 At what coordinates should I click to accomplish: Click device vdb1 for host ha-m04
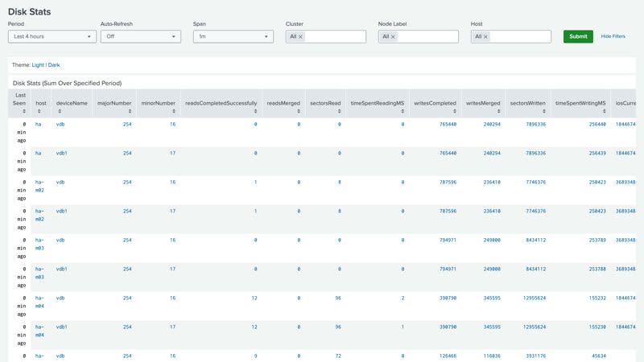pos(62,327)
